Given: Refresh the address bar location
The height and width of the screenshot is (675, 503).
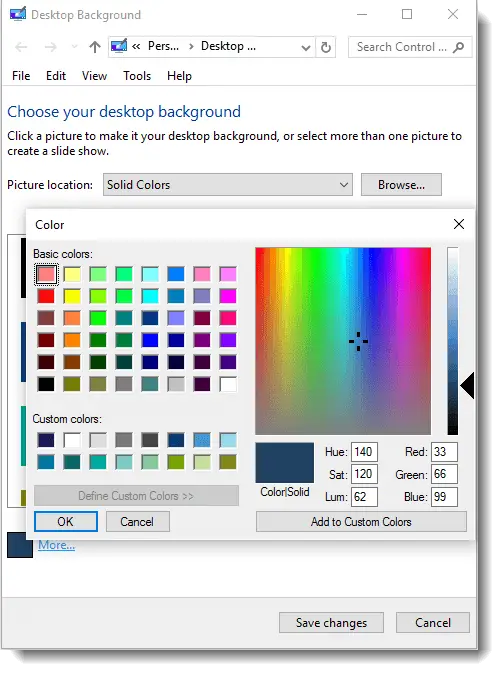Looking at the screenshot, I should 326,47.
